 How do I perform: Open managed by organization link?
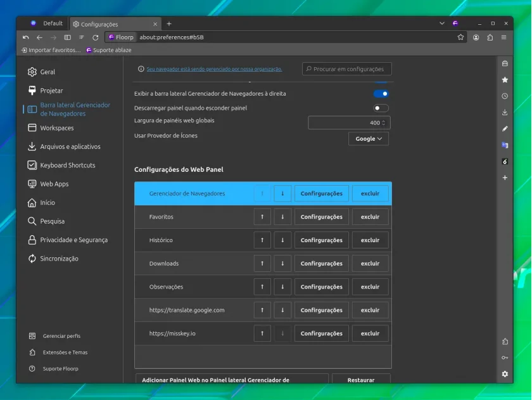pos(214,69)
